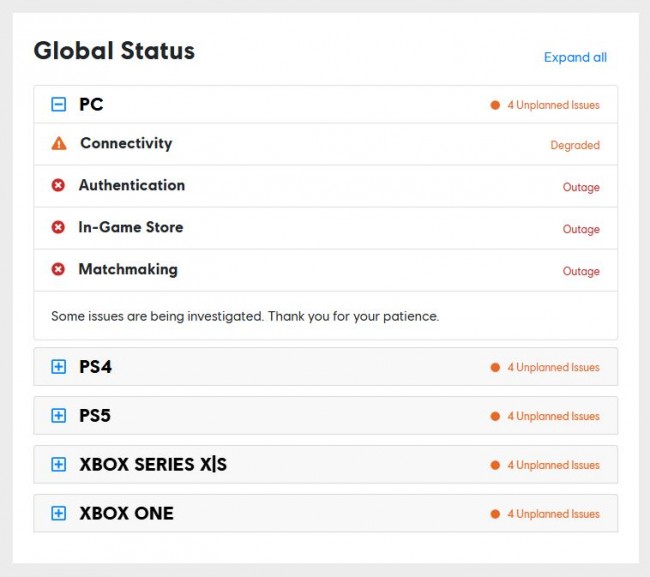
Task: Click the orange warning triangle beside Connectivity
Action: coord(59,144)
